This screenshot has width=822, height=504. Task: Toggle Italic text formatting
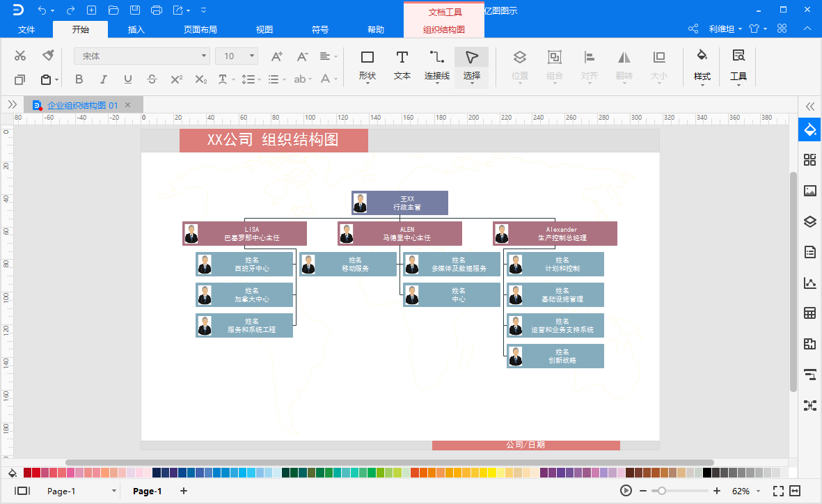103,79
